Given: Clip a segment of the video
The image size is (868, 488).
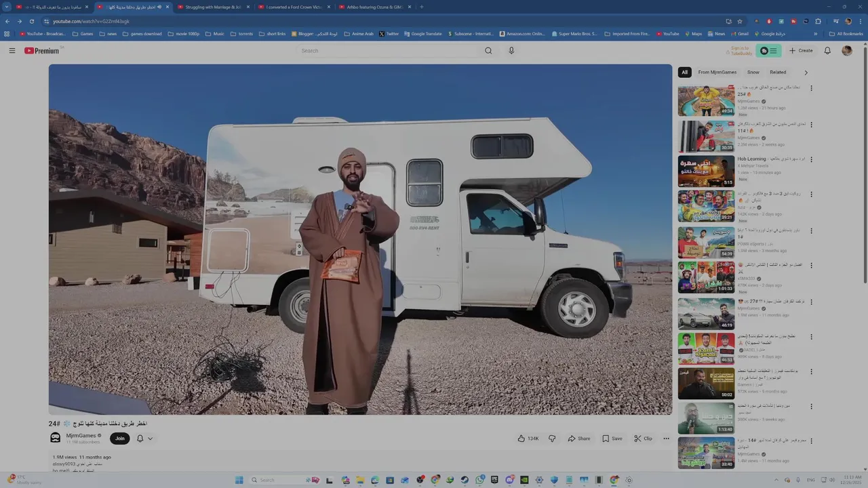Looking at the screenshot, I should (x=643, y=439).
